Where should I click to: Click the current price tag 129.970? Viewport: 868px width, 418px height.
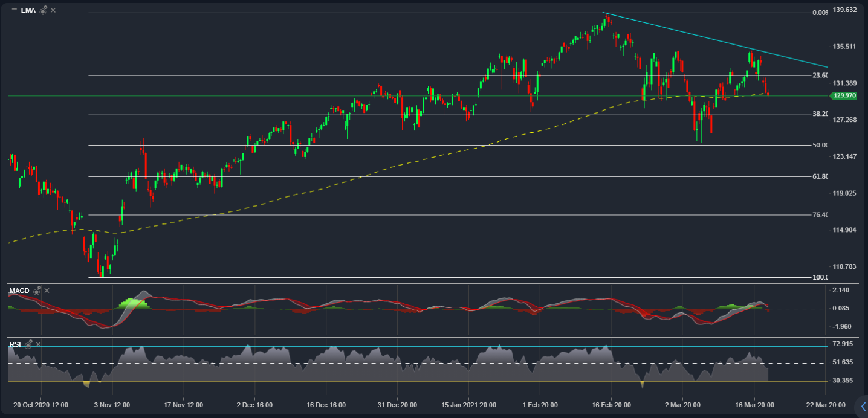[x=844, y=95]
